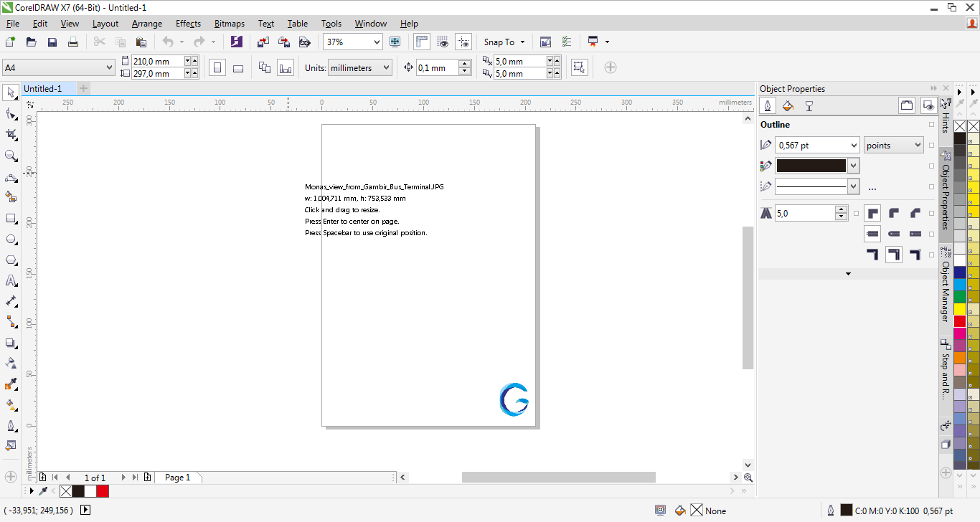Click the Export icon
This screenshot has height=522, width=980.
click(284, 42)
